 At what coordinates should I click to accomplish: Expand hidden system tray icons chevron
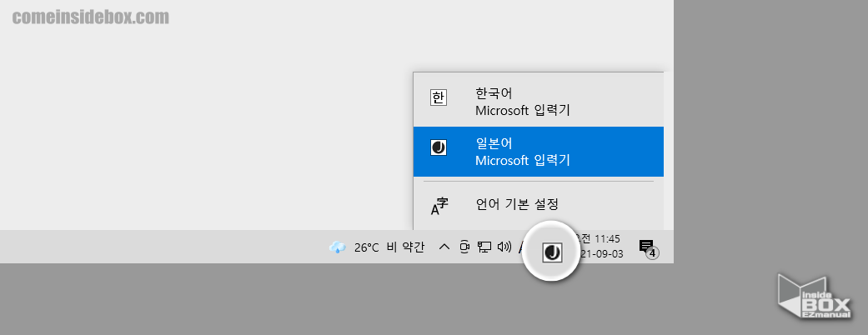point(444,247)
